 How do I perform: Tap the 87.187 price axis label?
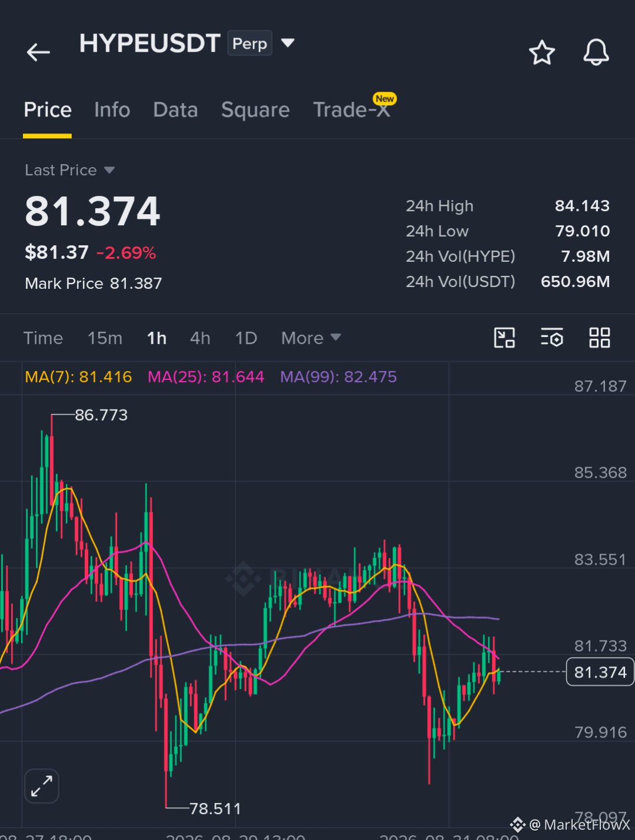point(600,386)
